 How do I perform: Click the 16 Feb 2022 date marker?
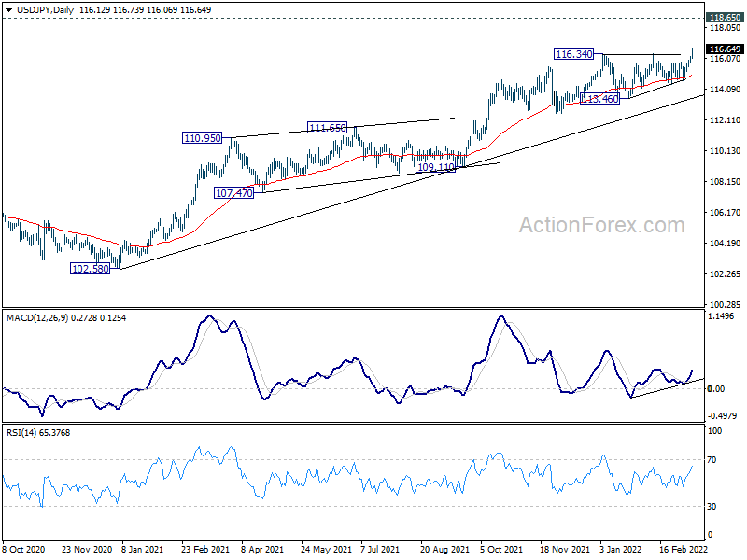point(684,549)
